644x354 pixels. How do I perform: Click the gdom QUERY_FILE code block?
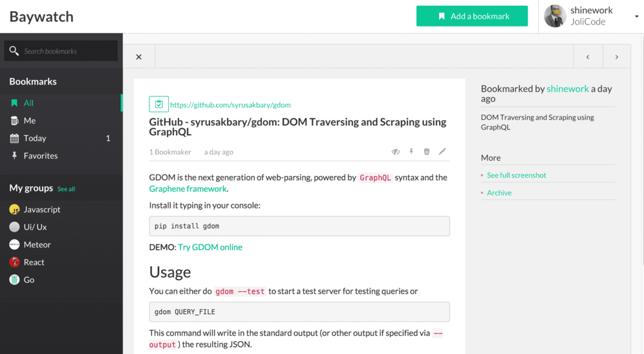point(299,312)
